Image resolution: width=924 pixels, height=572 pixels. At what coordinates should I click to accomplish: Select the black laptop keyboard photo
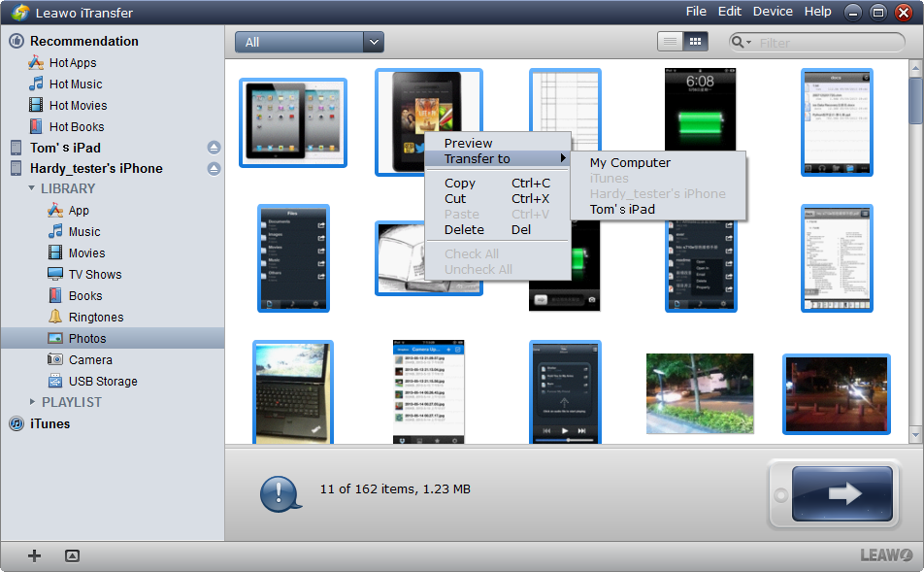(x=293, y=391)
